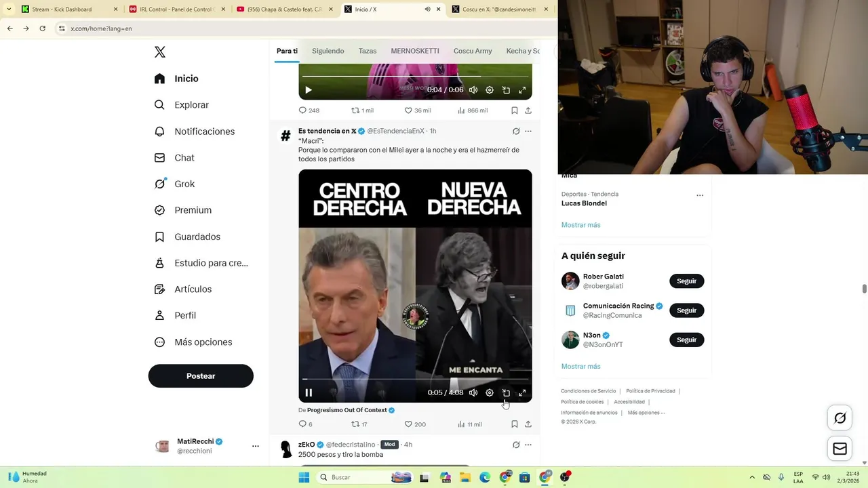
Task: Click Mostrar más under A quién seguir
Action: point(580,367)
